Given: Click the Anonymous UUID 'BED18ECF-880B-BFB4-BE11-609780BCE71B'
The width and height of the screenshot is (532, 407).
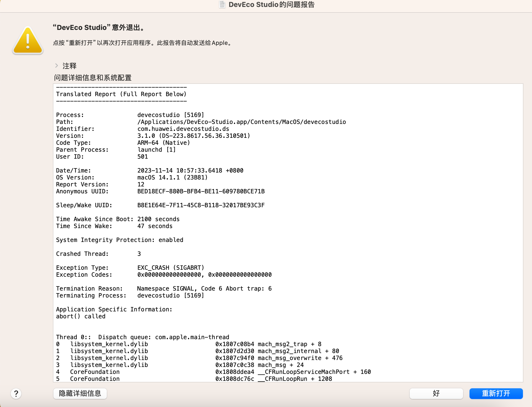Looking at the screenshot, I should pyautogui.click(x=201, y=191).
